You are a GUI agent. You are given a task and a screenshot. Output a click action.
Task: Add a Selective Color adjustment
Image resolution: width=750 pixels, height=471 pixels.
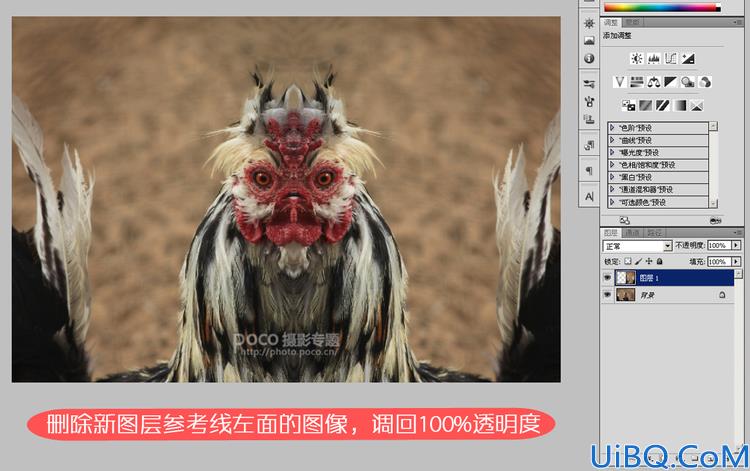click(x=697, y=105)
